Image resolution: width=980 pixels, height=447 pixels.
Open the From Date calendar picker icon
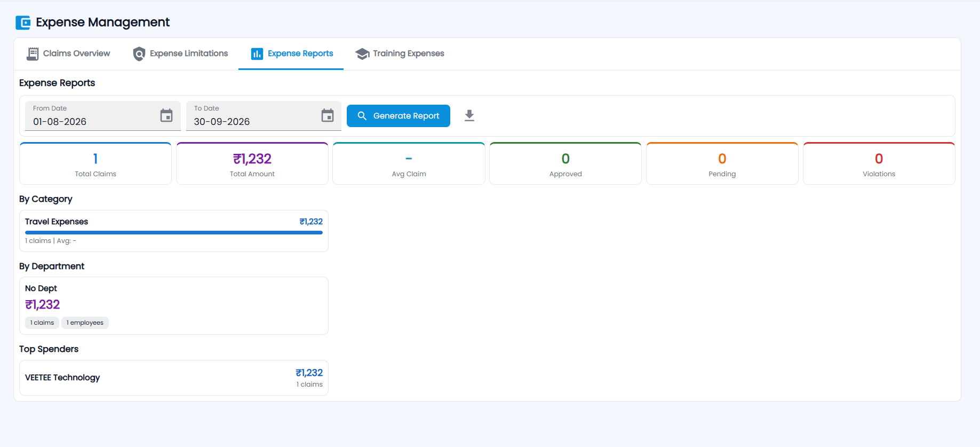tap(166, 115)
